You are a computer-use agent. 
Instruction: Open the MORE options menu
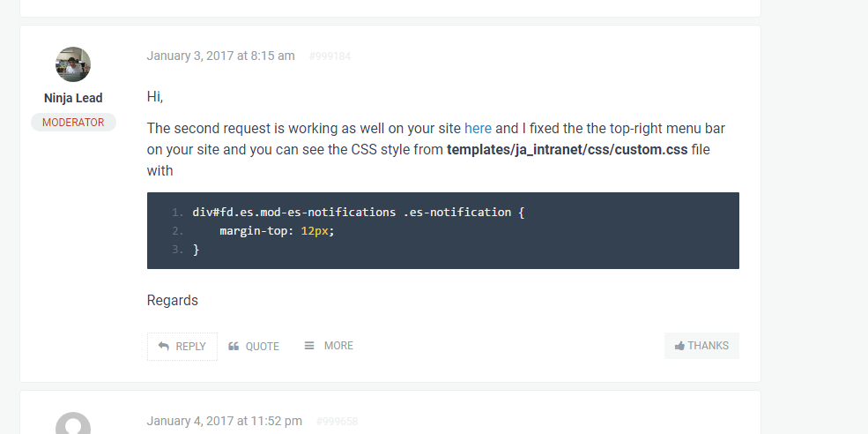coord(329,346)
